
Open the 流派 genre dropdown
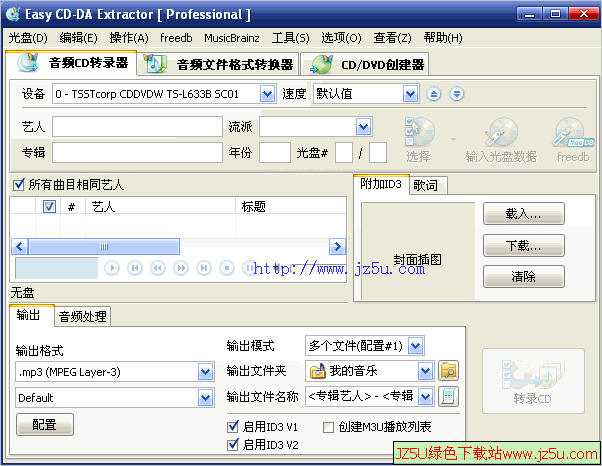(363, 127)
